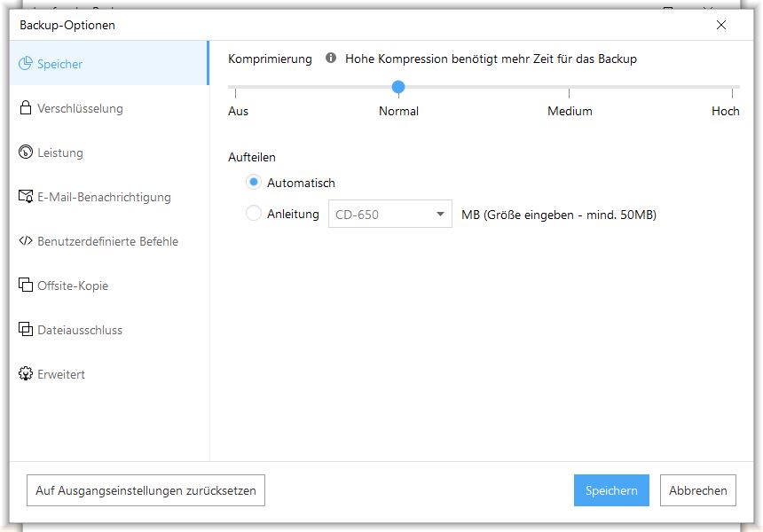The width and height of the screenshot is (763, 532).
Task: Click the text 'MB (Größe eingeben - mind. 50MB)'
Action: (559, 215)
